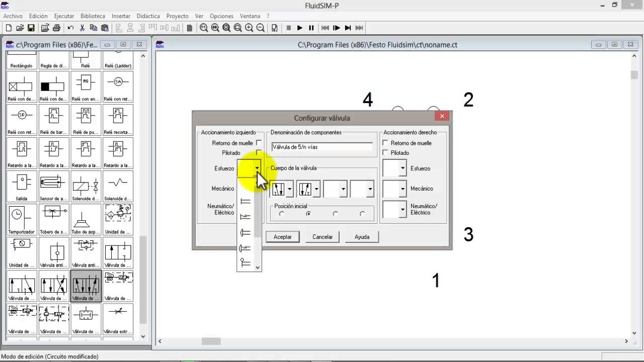Advance simulation by single step

pyautogui.click(x=337, y=28)
